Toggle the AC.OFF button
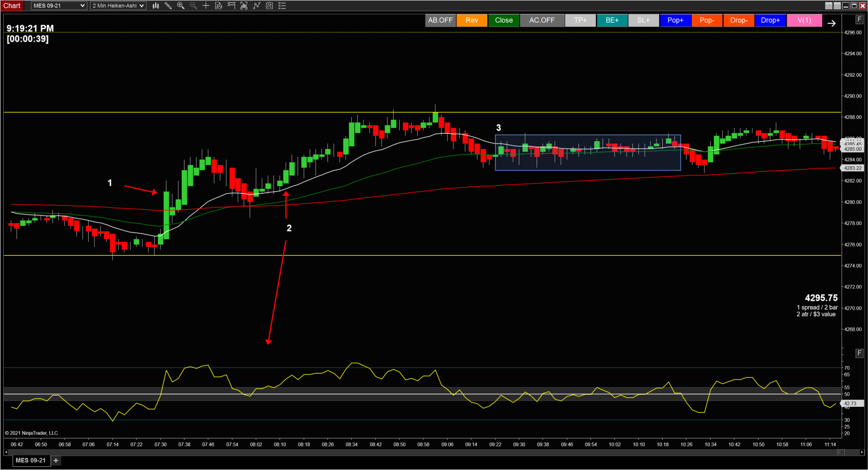 click(542, 20)
